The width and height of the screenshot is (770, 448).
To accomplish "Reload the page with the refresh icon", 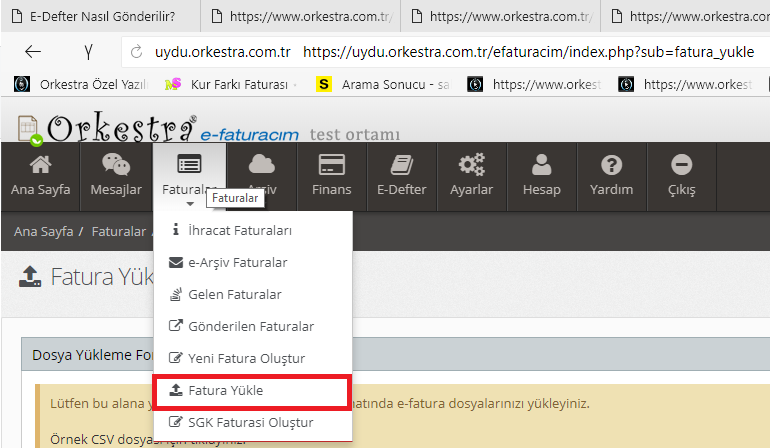I will click(x=136, y=52).
